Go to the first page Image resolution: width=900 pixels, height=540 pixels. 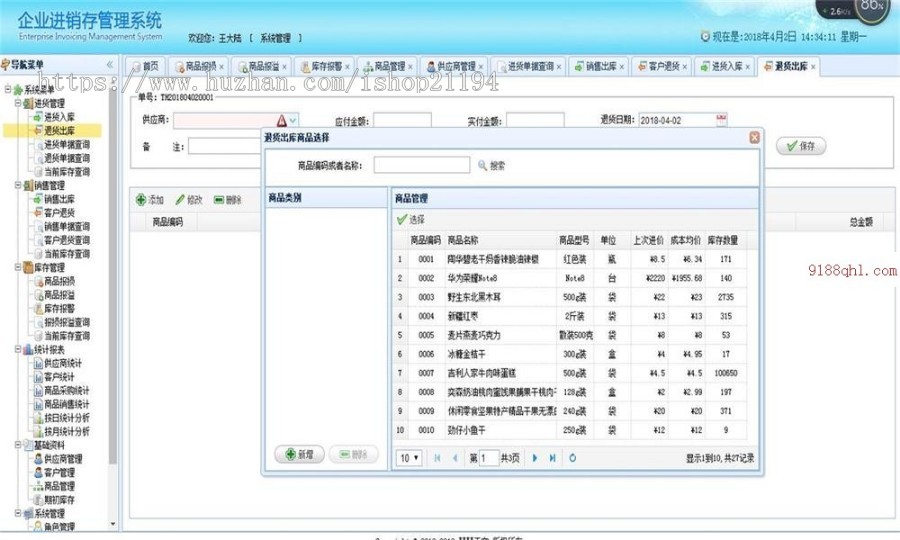click(437, 458)
